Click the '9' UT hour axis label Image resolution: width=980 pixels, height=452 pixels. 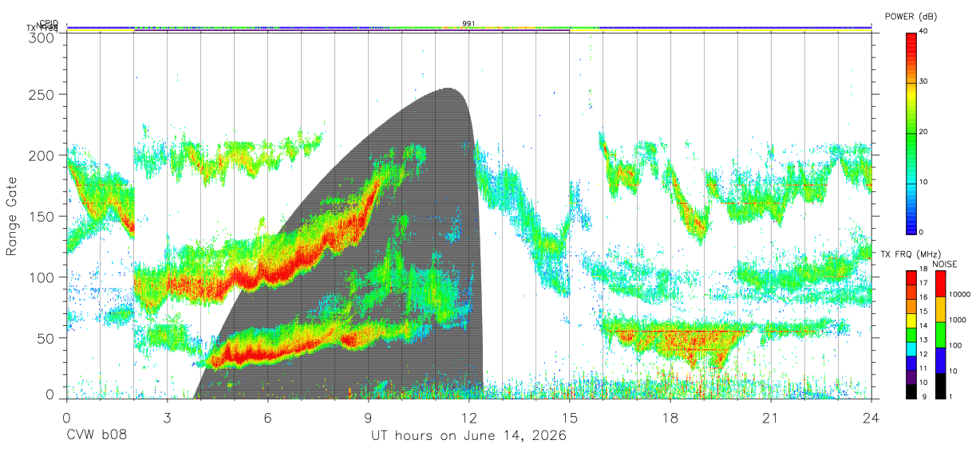(x=368, y=418)
